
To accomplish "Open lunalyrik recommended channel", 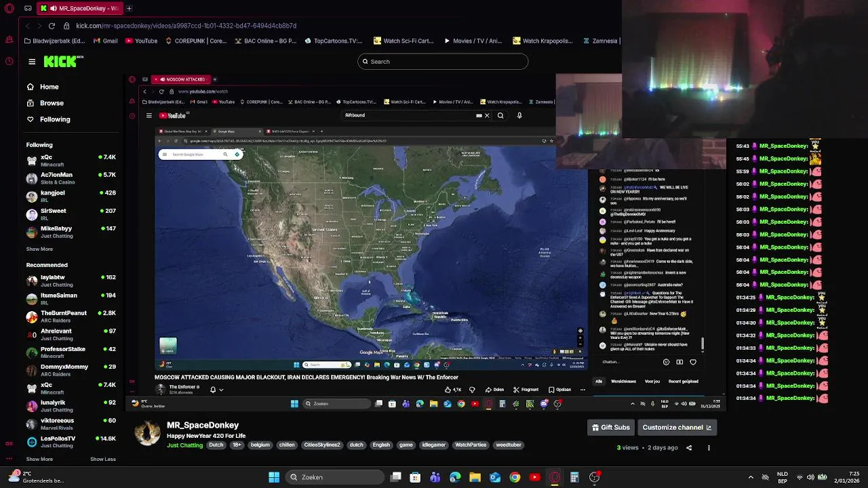I will point(71,406).
